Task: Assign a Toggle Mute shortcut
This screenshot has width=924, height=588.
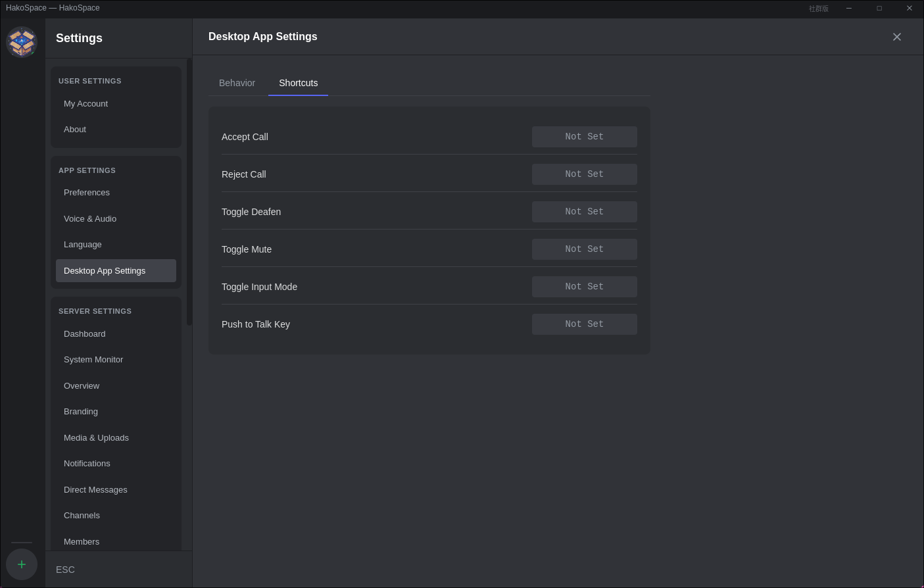Action: coord(584,249)
